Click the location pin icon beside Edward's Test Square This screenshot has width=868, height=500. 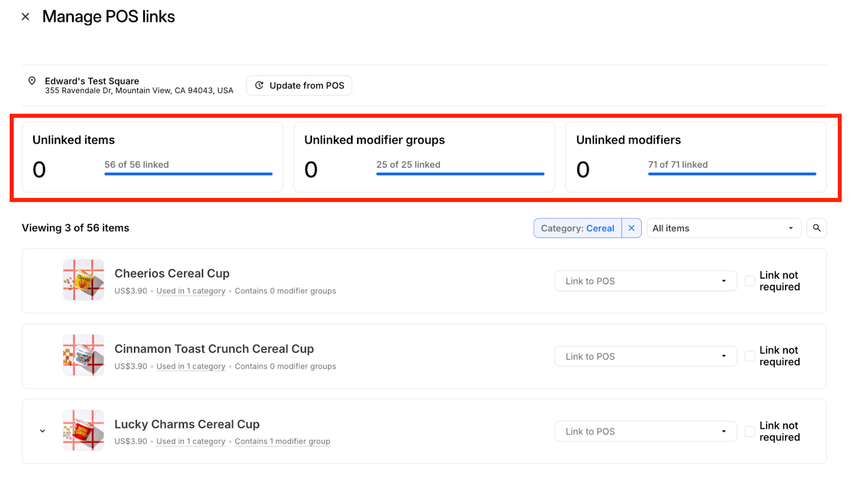click(32, 81)
